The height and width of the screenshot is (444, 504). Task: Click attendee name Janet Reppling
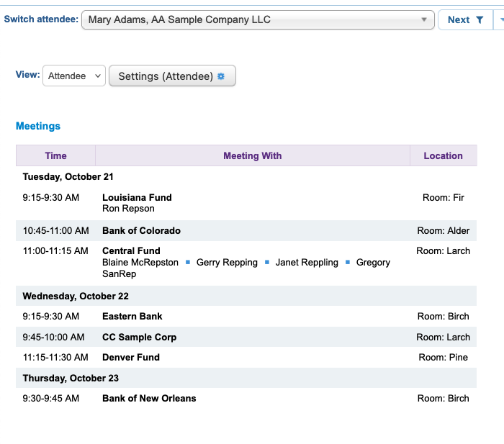click(x=307, y=263)
